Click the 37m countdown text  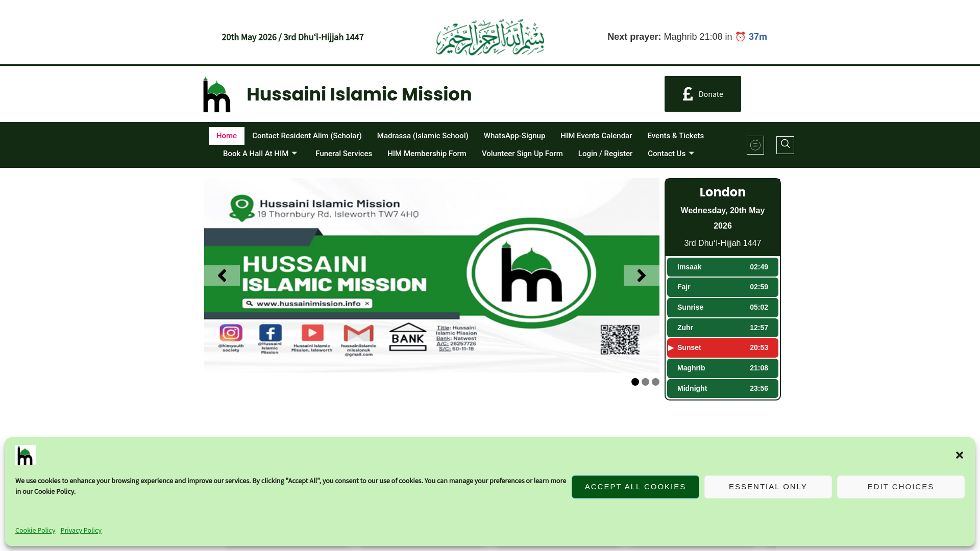758,37
